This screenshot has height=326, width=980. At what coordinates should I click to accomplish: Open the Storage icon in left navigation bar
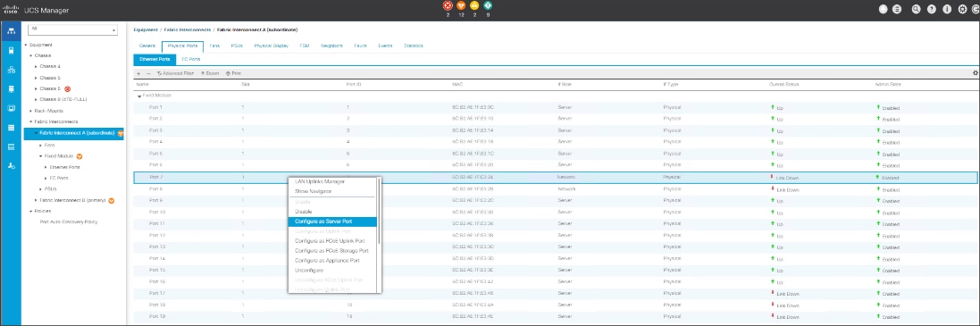[11, 128]
